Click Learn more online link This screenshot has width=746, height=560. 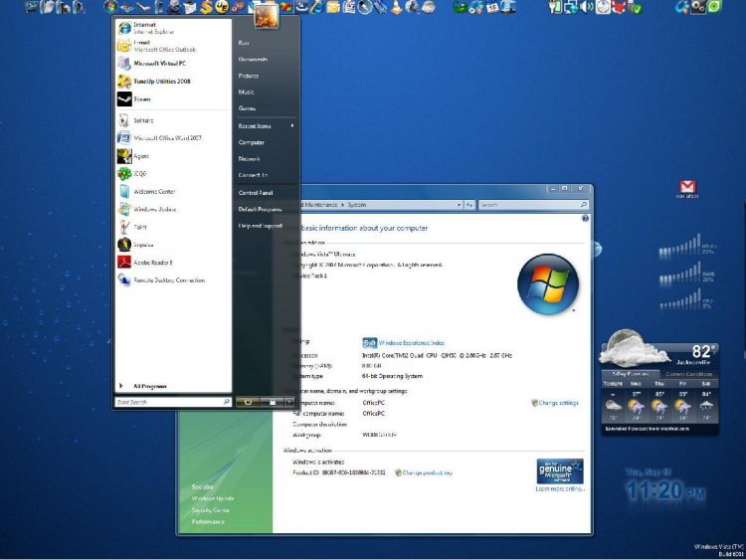click(x=560, y=489)
